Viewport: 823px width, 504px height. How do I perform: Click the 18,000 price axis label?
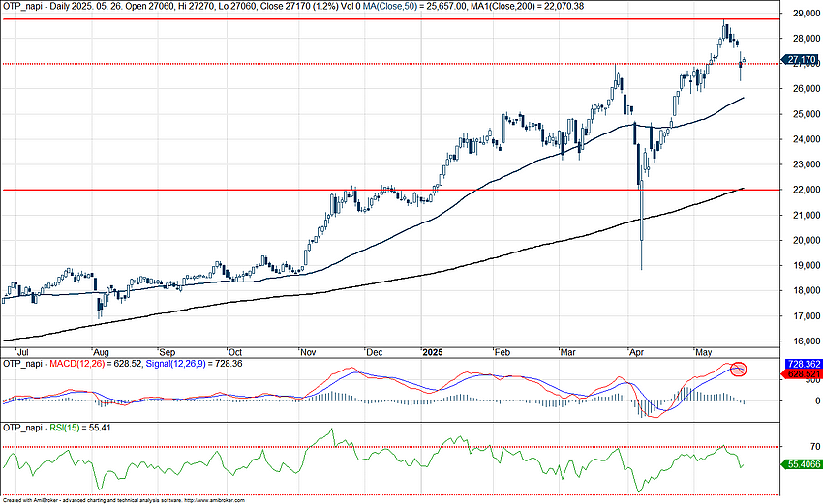pos(808,290)
